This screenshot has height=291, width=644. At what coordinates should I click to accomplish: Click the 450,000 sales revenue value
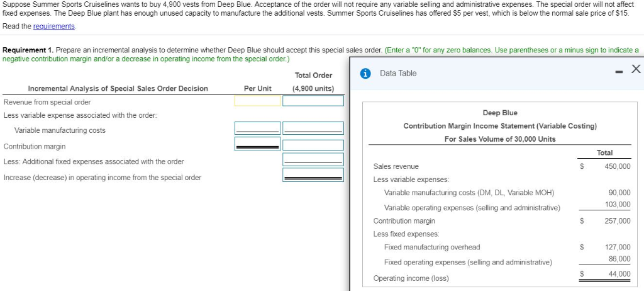pyautogui.click(x=618, y=167)
